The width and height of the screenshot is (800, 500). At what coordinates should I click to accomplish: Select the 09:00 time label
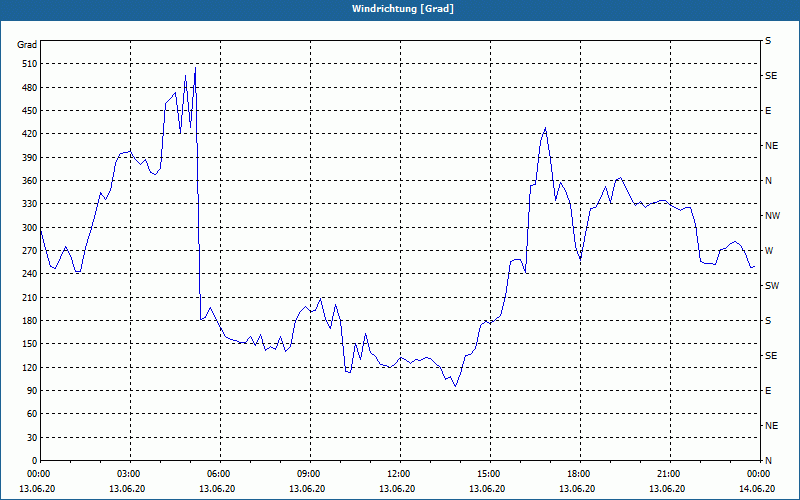310,474
